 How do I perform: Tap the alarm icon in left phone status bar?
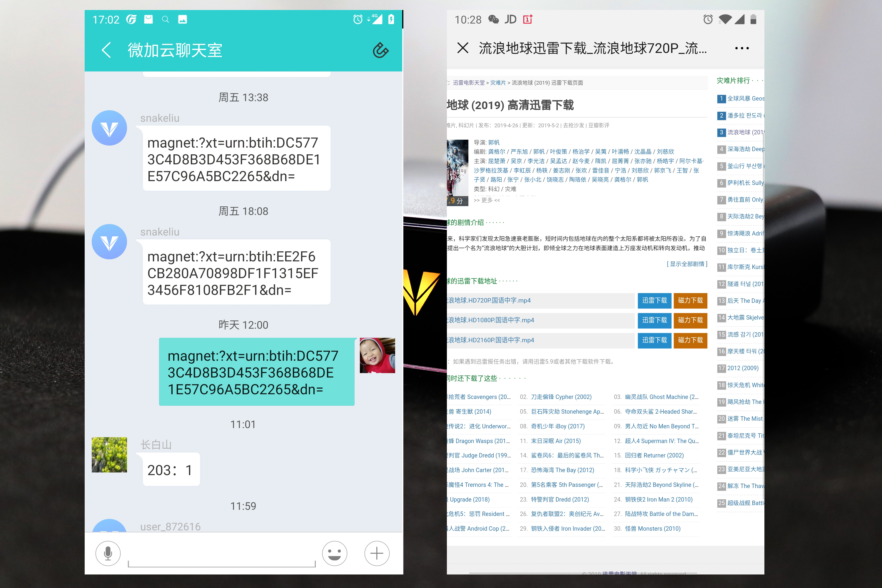(358, 19)
